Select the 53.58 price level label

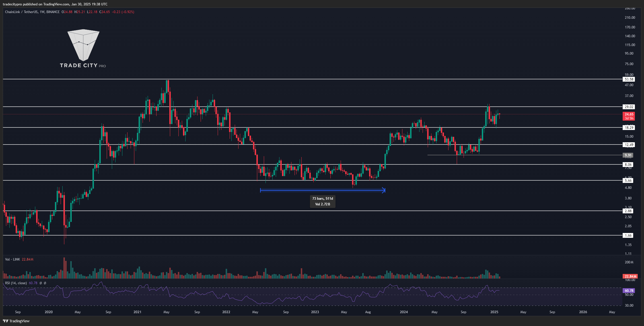(x=629, y=79)
